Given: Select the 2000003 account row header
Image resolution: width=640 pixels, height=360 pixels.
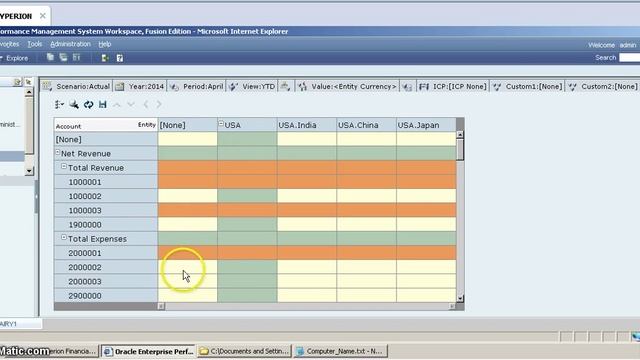Looking at the screenshot, I should coord(106,282).
